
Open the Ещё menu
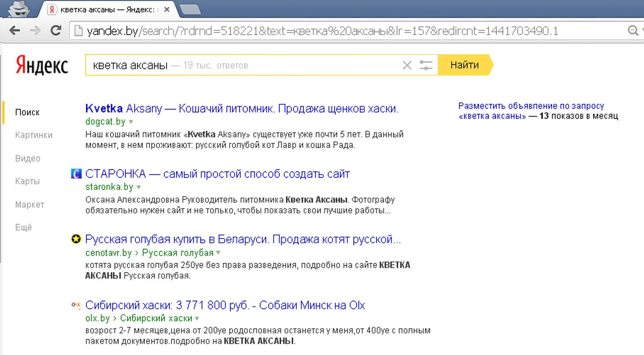tap(24, 227)
